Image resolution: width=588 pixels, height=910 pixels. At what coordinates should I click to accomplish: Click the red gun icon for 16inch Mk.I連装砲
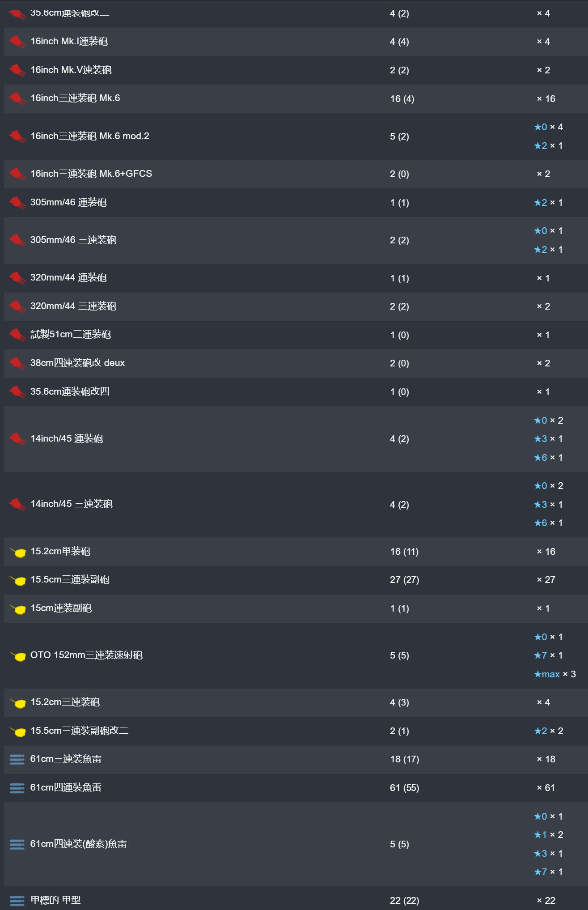pyautogui.click(x=17, y=42)
